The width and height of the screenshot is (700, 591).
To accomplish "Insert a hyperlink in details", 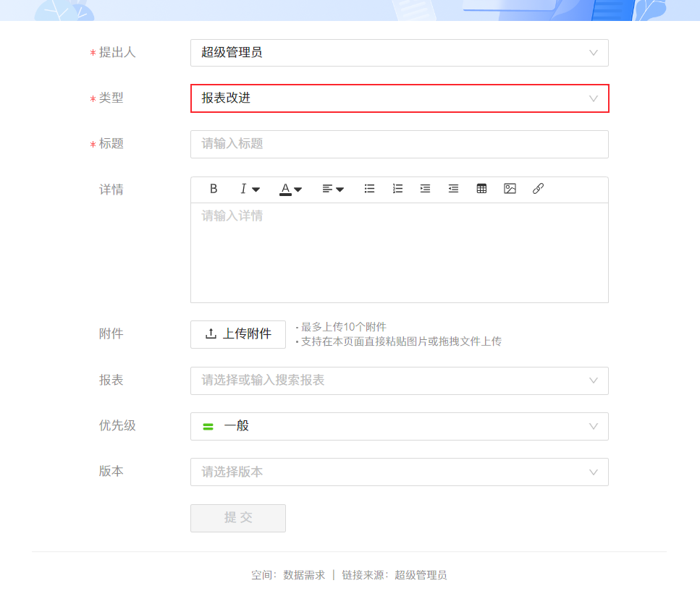I will [x=538, y=189].
